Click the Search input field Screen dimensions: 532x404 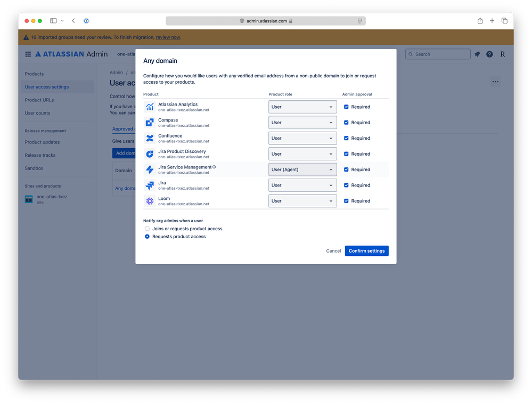tap(438, 54)
